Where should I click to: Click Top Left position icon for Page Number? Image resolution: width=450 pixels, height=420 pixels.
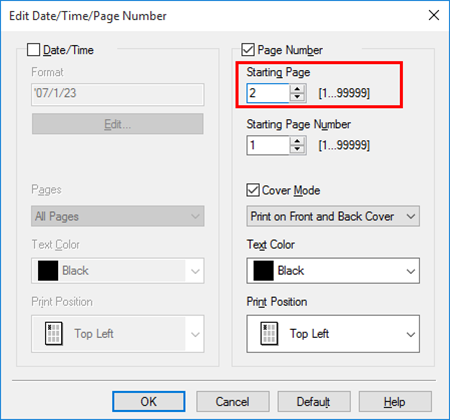[x=269, y=333]
